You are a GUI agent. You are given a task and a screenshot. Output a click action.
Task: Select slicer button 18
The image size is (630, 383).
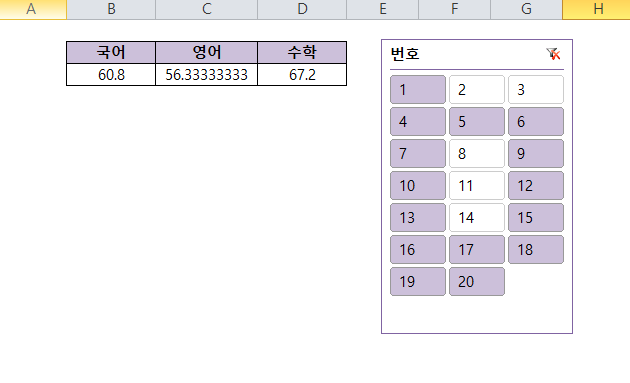tap(536, 250)
